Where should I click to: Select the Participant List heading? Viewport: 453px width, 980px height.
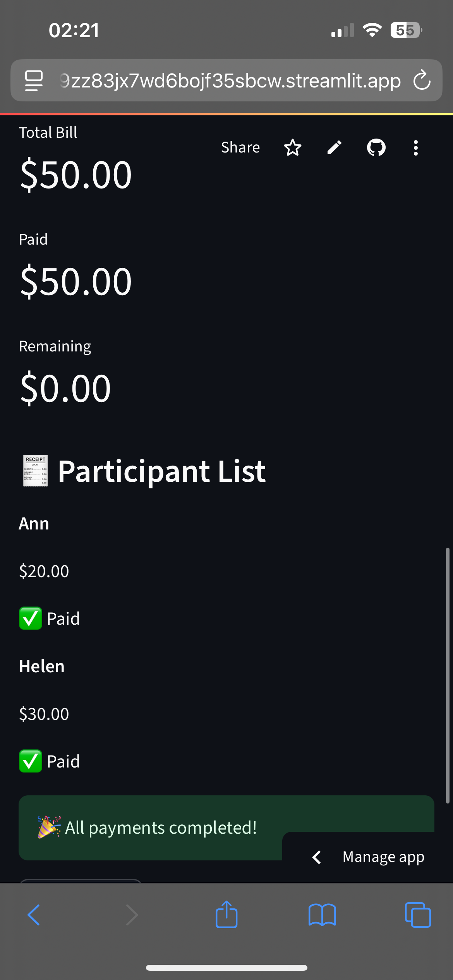pos(162,471)
